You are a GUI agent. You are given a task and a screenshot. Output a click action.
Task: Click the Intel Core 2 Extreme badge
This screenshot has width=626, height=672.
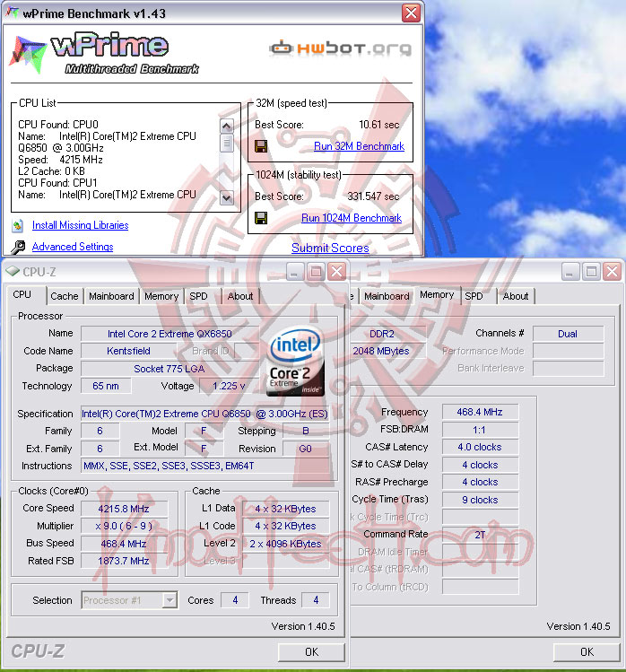point(295,362)
